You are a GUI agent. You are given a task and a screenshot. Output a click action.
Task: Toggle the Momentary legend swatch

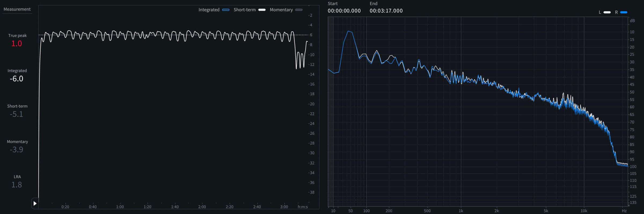[299, 10]
